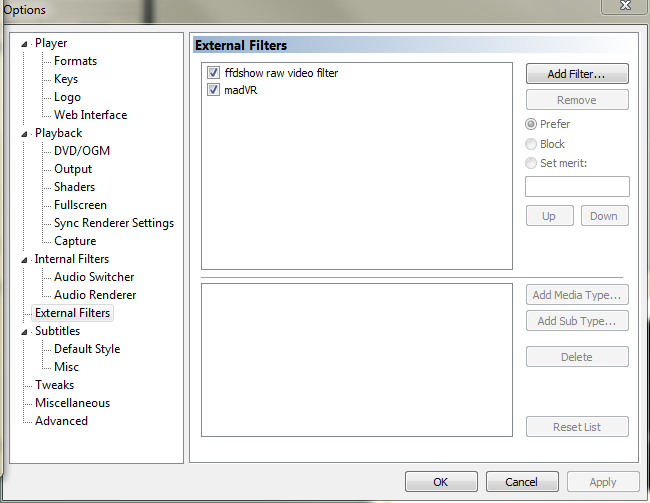Collapse the Subtitles tree node
650x503 pixels.
(x=26, y=331)
